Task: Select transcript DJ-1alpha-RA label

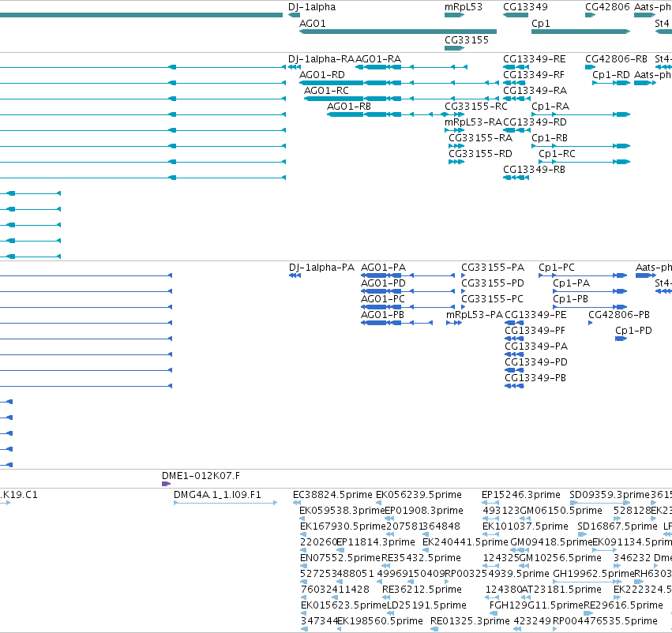Action: (321, 58)
